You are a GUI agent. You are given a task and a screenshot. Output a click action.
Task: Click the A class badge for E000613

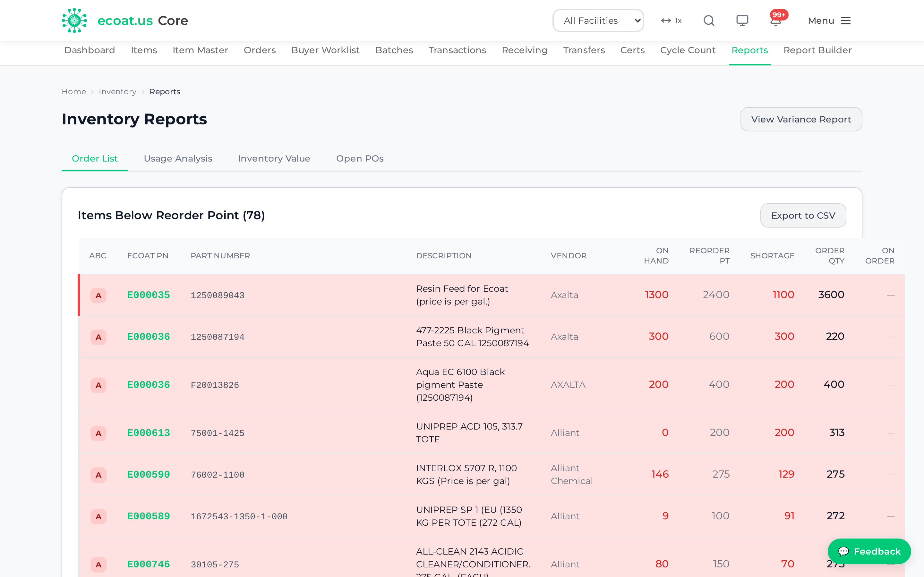98,433
